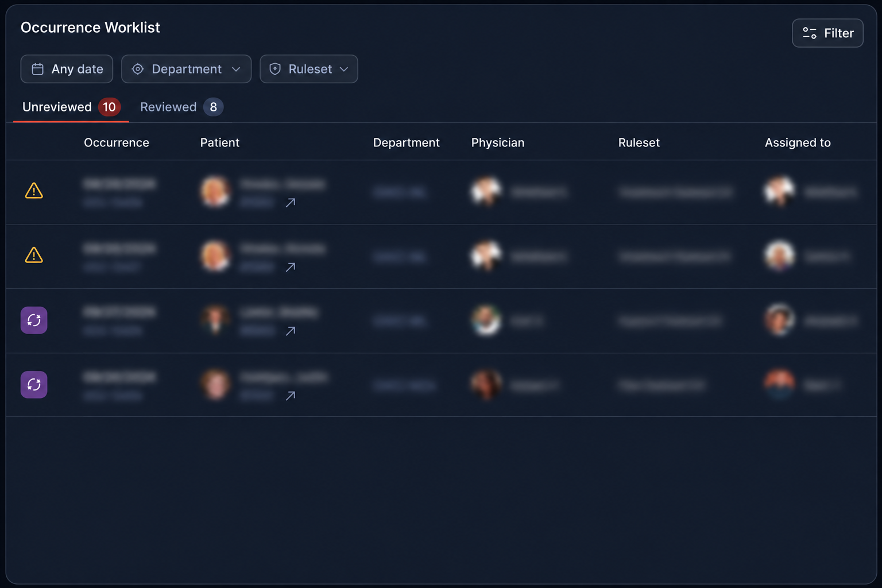
Task: Click the Ruleset dropdown chevron
Action: point(344,69)
